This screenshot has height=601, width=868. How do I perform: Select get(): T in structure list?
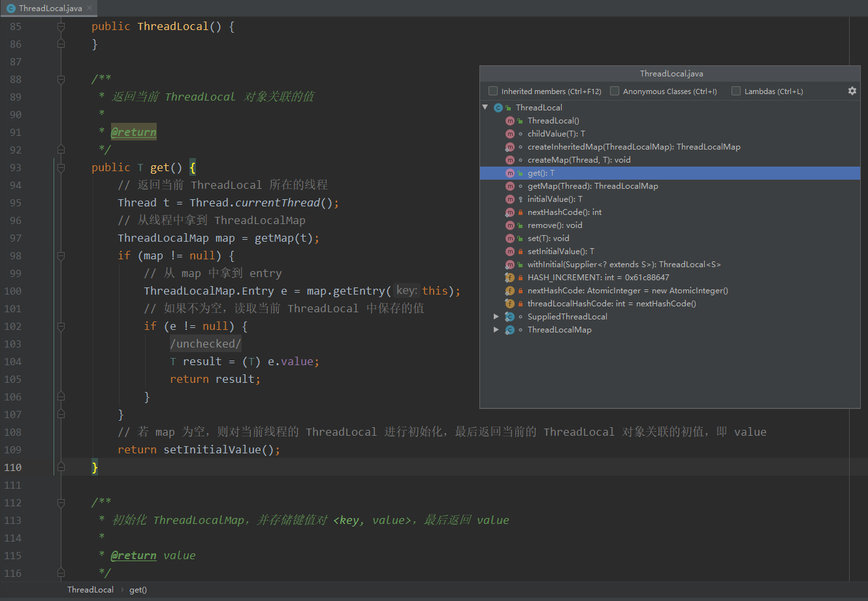pos(670,173)
